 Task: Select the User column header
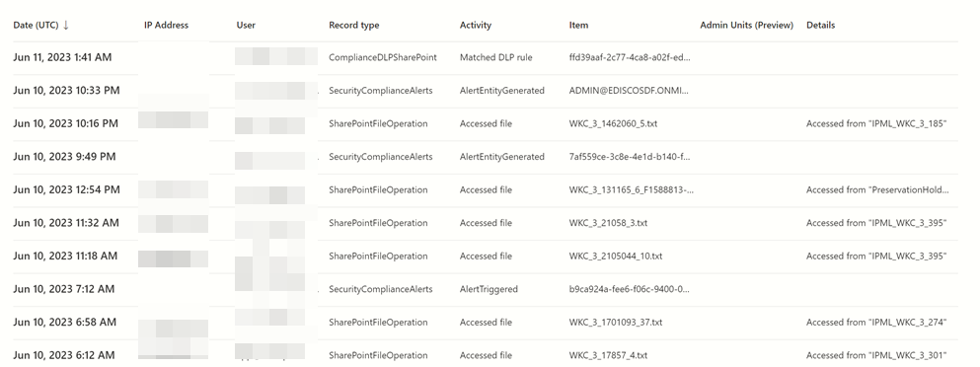tap(246, 26)
